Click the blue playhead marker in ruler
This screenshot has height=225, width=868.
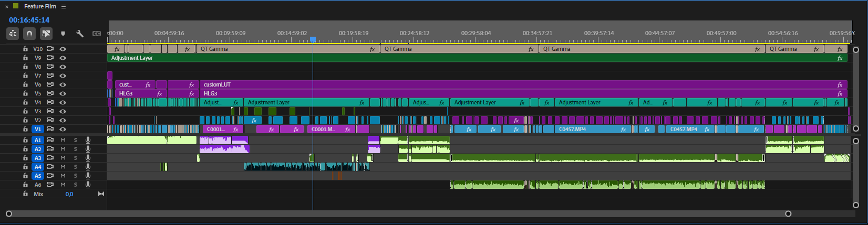313,39
